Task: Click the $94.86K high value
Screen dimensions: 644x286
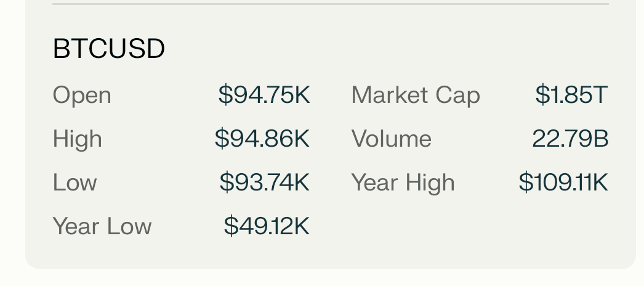Action: coord(262,138)
